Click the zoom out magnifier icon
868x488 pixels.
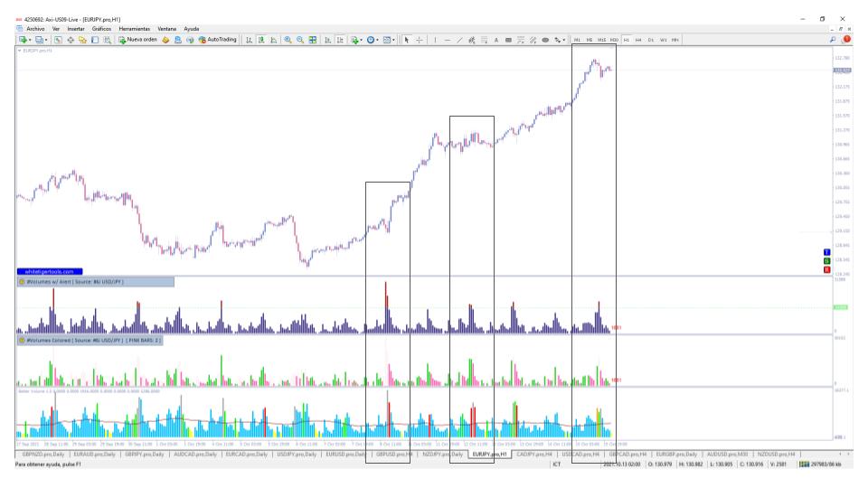pos(300,40)
